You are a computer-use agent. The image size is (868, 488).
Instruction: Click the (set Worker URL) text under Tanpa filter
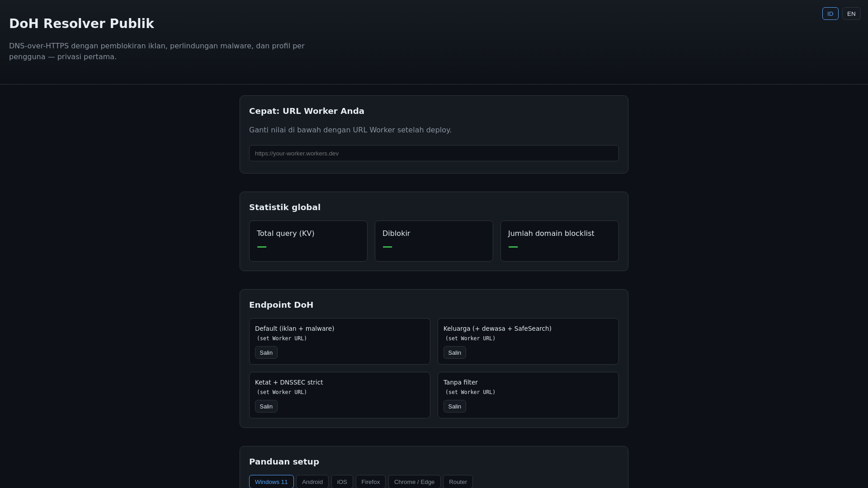click(470, 392)
